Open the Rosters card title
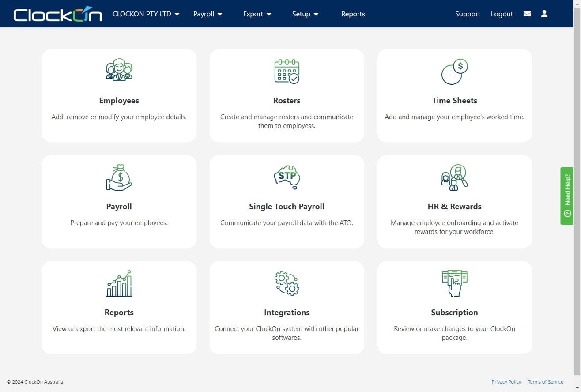Image resolution: width=581 pixels, height=392 pixels. pyautogui.click(x=287, y=101)
